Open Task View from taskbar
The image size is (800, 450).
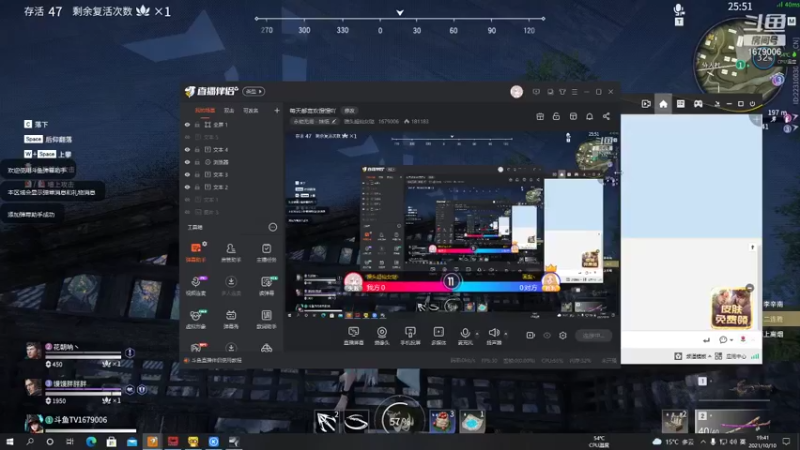[x=70, y=441]
